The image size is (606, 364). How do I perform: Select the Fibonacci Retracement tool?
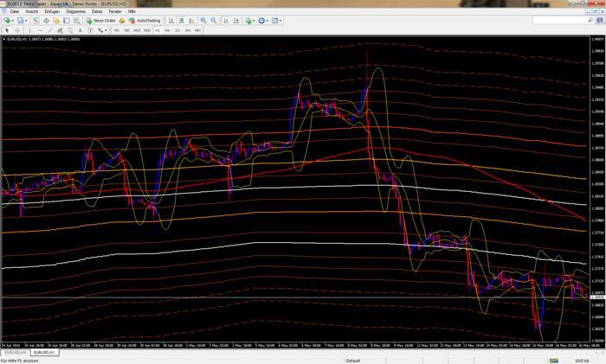point(70,30)
